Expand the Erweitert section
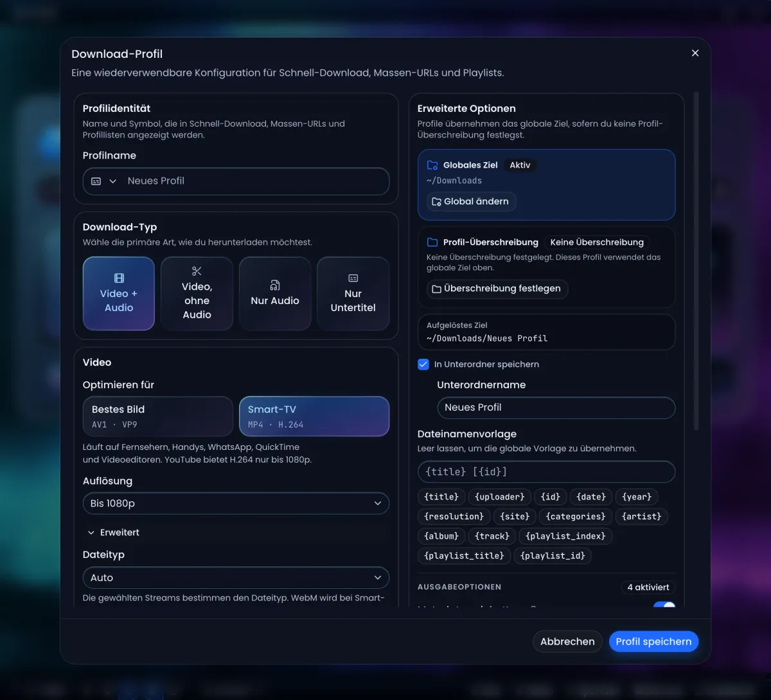The height and width of the screenshot is (700, 771). 113,532
